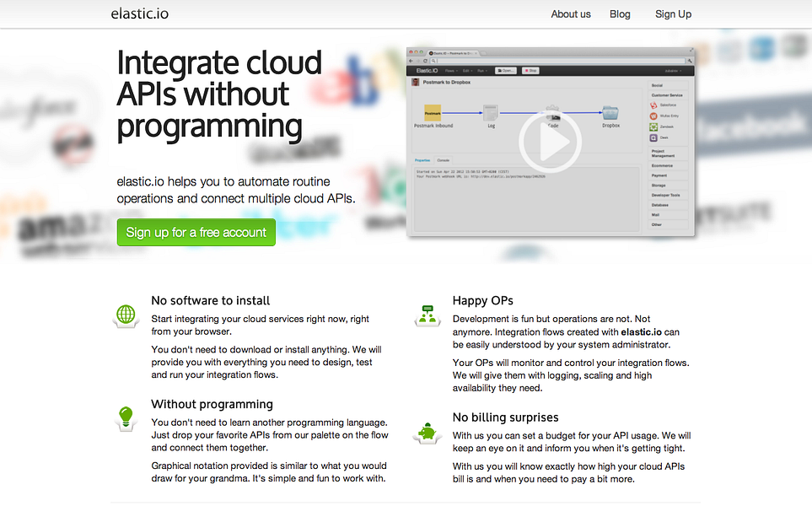This screenshot has width=812, height=506.
Task: Expand Other category in preview palette
Action: click(668, 225)
